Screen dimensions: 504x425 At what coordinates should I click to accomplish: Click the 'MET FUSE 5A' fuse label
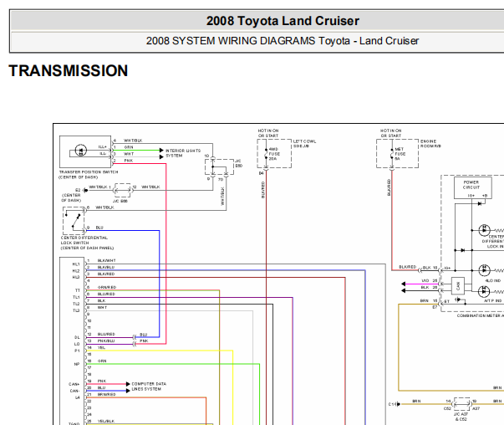click(x=400, y=154)
